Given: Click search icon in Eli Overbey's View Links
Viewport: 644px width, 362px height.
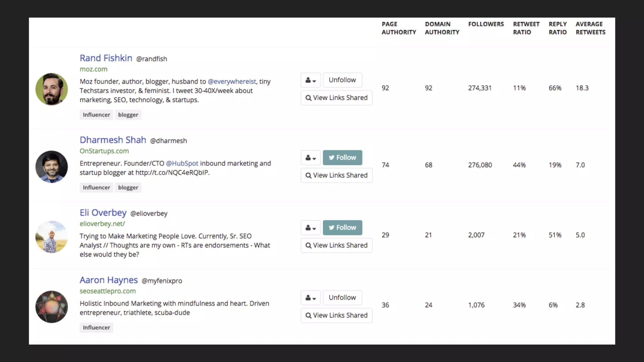Looking at the screenshot, I should click(308, 245).
